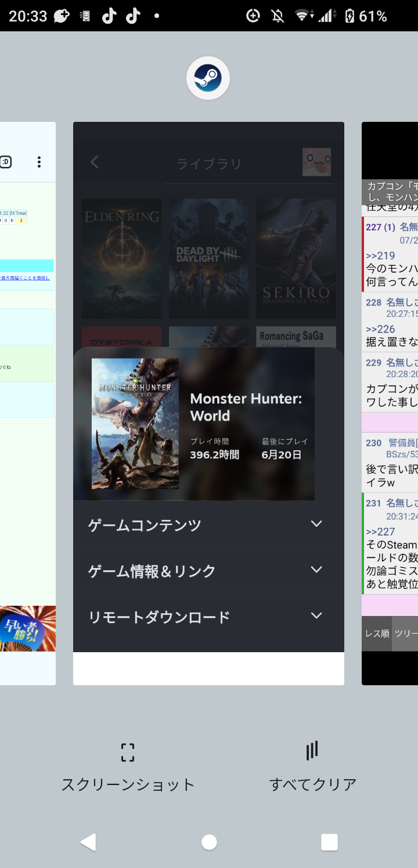
Task: Select the ライブラリ tab in Steam
Action: 209,164
